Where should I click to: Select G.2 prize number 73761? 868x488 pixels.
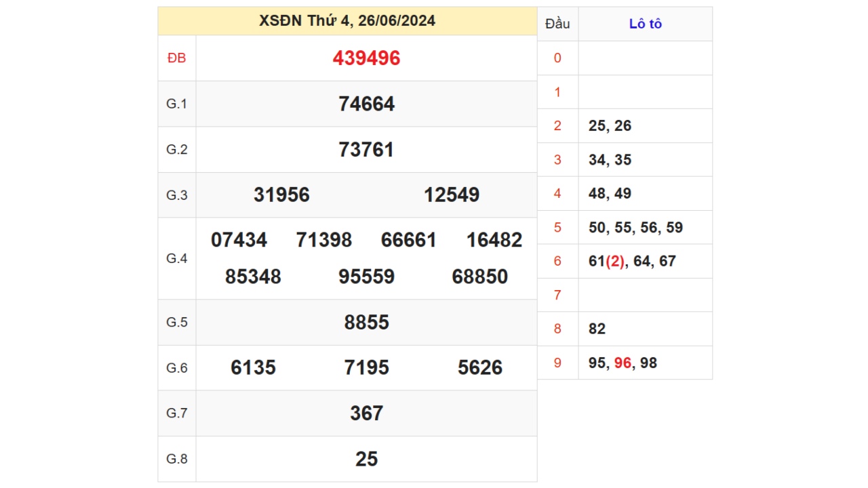tap(366, 150)
